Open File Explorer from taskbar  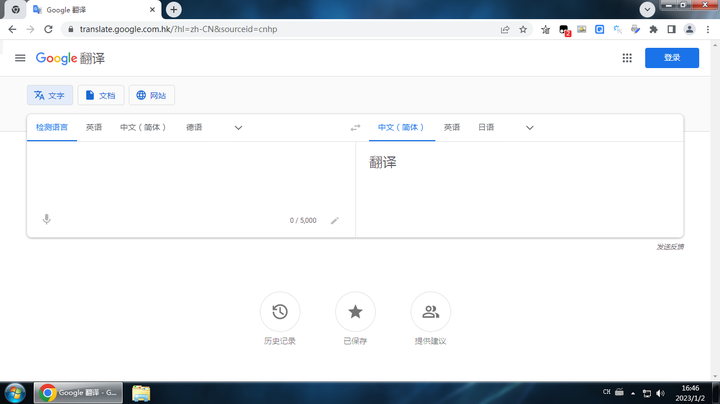pos(141,393)
